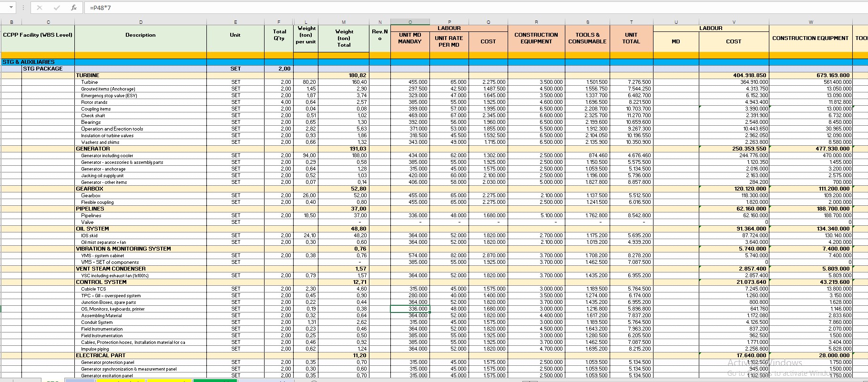Select column O by its header
The height and width of the screenshot is (382, 868).
coord(410,22)
